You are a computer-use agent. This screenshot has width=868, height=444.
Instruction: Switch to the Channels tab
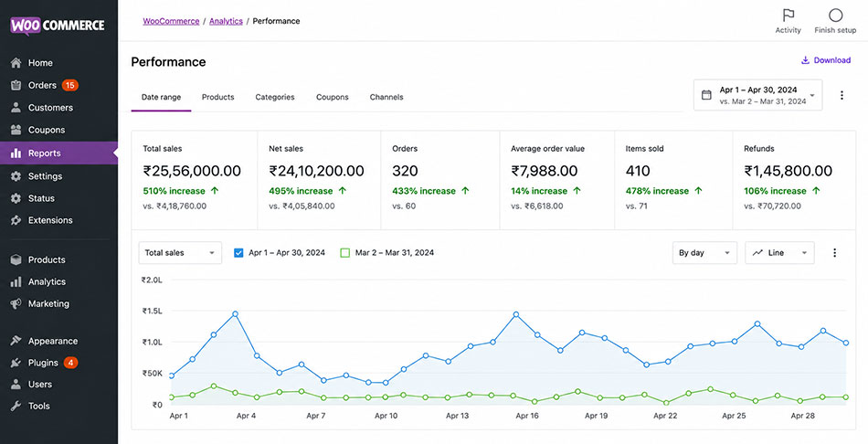[386, 97]
